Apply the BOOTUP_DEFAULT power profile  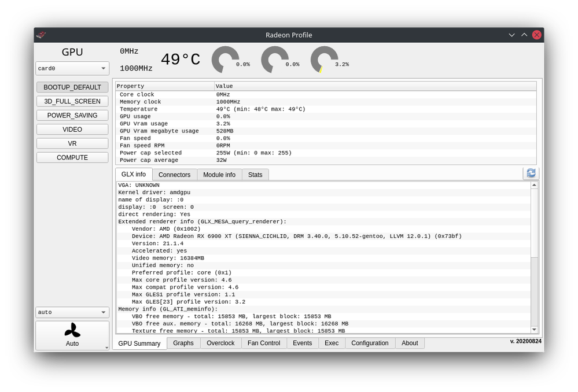click(x=72, y=87)
